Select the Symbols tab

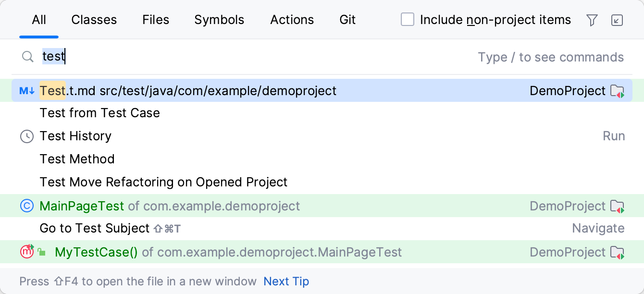[x=219, y=20]
